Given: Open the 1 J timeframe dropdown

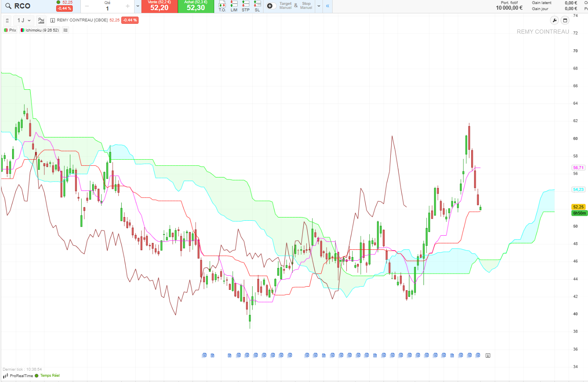Looking at the screenshot, I should coord(24,20).
